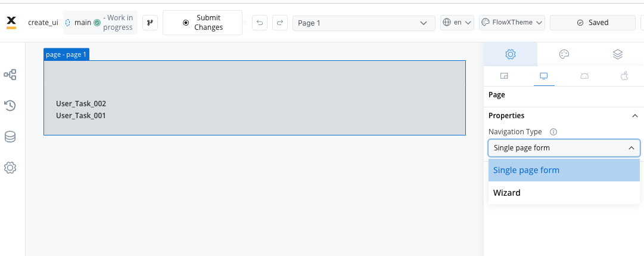The image size is (644, 256).
Task: Select User_Task_001 in the canvas
Action: (x=81, y=116)
